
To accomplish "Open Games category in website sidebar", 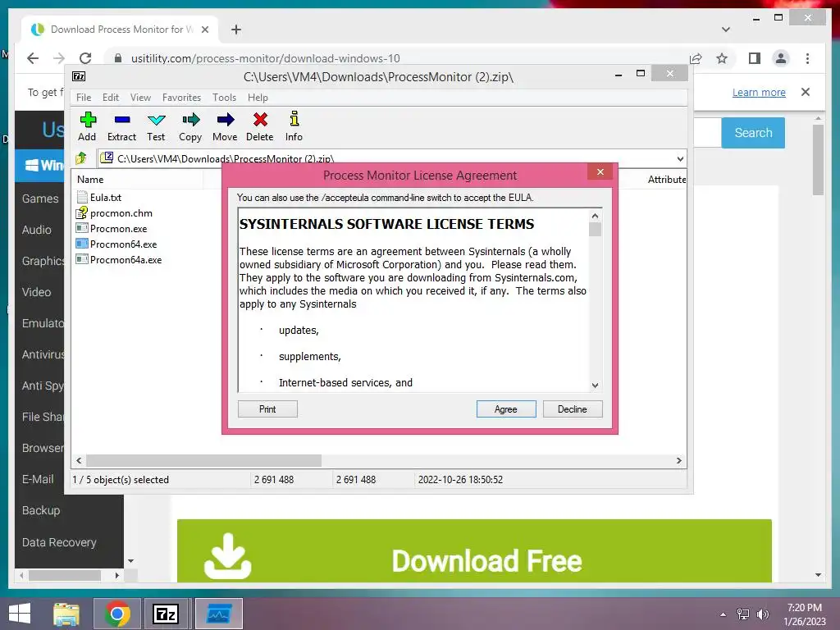I will point(40,199).
